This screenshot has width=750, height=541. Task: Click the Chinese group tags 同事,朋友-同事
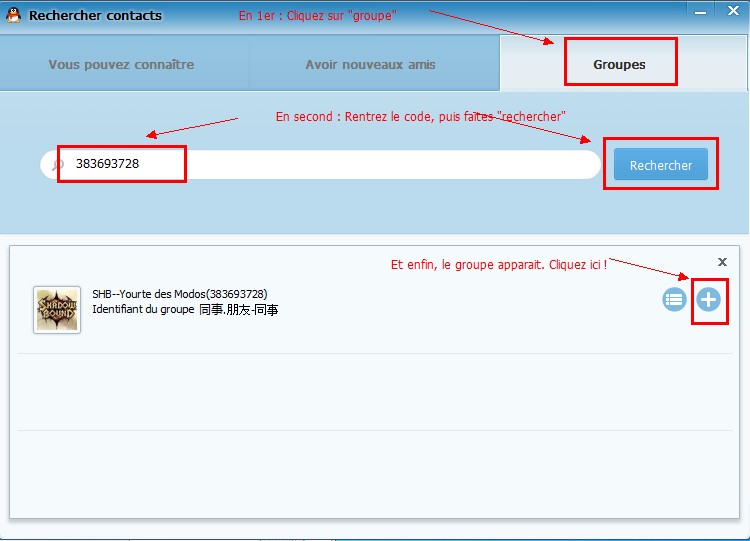point(238,310)
